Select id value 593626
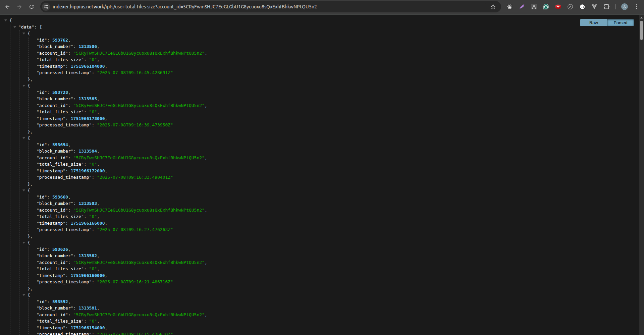644x335 pixels. coord(60,249)
